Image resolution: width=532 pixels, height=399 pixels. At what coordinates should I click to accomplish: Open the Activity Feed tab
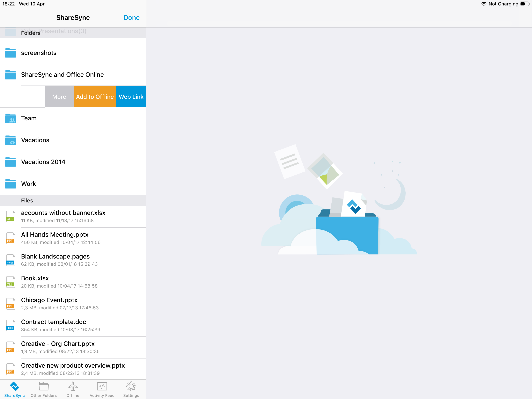[102, 389]
